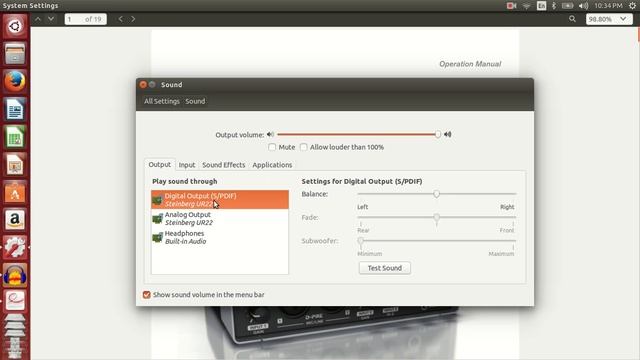Click the high-volume speaker icon
Viewport: 640px width, 360px height.
click(448, 134)
